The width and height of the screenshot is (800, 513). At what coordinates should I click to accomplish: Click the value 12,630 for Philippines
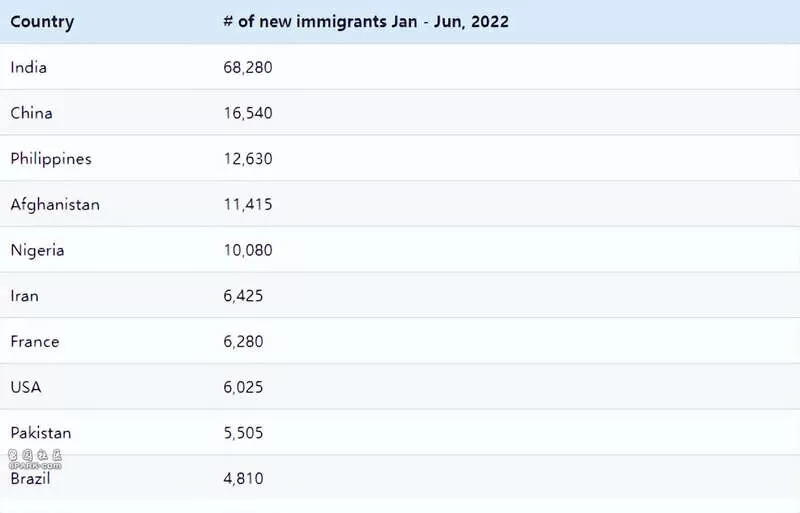point(248,159)
